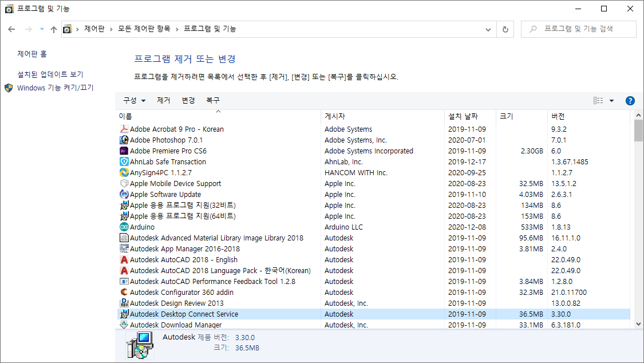Click the Apple 응용 프로그램 지원(64비트) icon
644x363 pixels.
[x=124, y=216]
